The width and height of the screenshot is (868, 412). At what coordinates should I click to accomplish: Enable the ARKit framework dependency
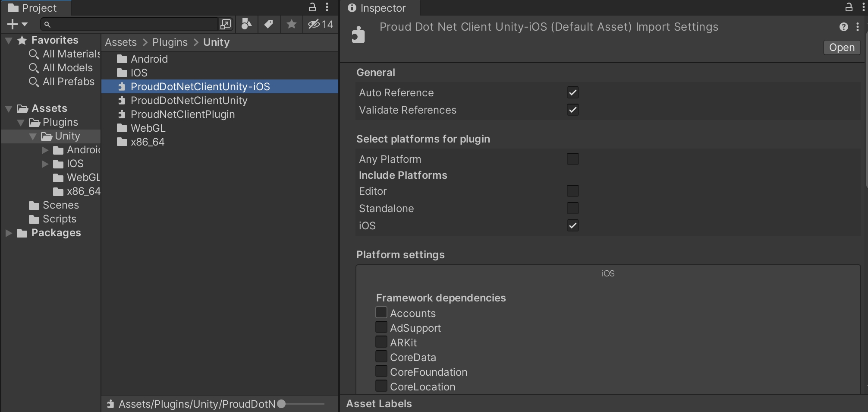381,342
